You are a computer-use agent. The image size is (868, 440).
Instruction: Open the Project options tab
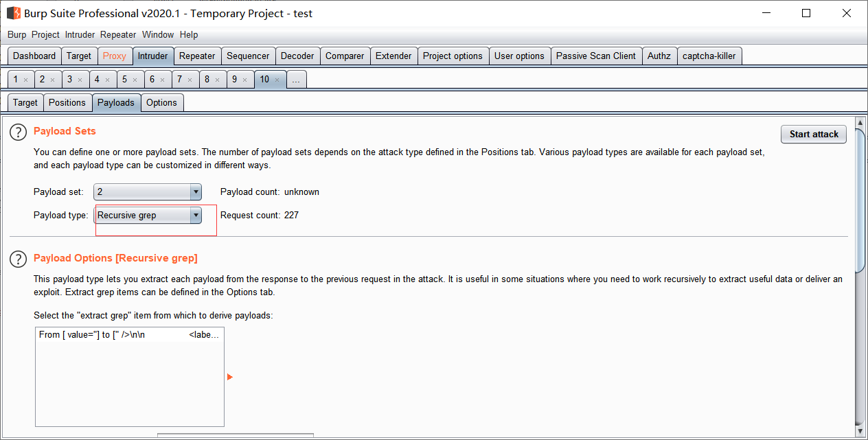point(453,56)
